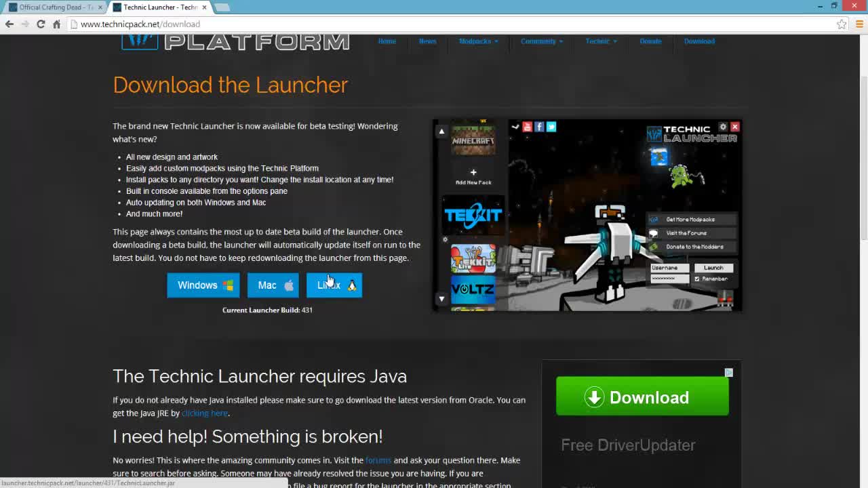The width and height of the screenshot is (868, 488).
Task: Click the Username field in preview
Action: pyautogui.click(x=670, y=268)
